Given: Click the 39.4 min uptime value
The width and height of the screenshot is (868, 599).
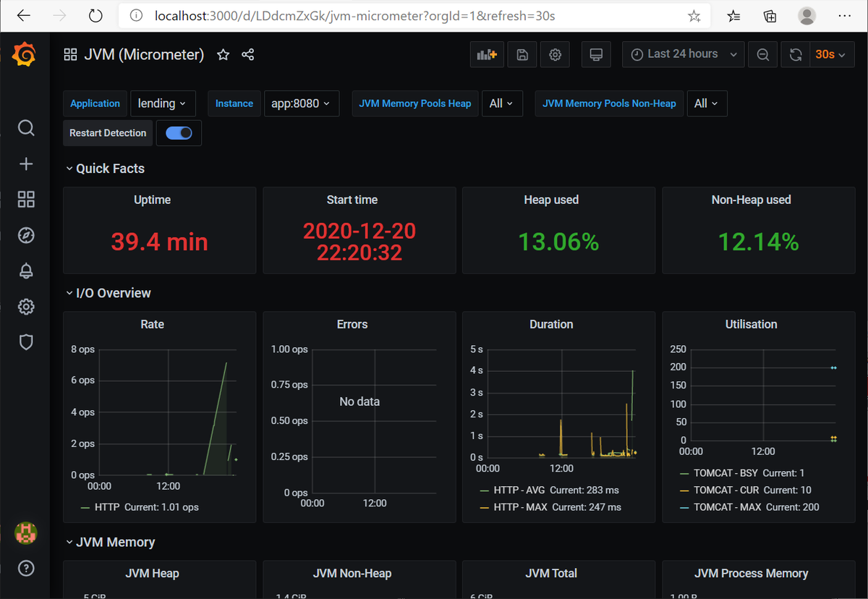Looking at the screenshot, I should click(x=159, y=242).
